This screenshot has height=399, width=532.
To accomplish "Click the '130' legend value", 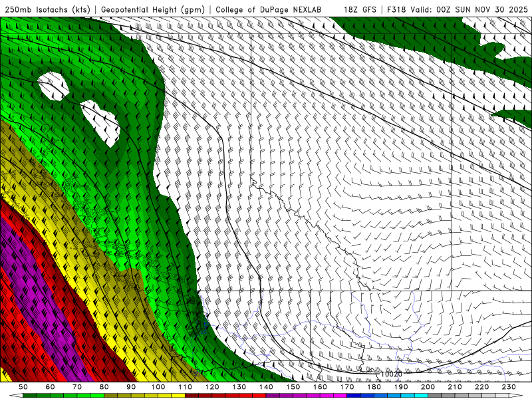I will click(239, 387).
